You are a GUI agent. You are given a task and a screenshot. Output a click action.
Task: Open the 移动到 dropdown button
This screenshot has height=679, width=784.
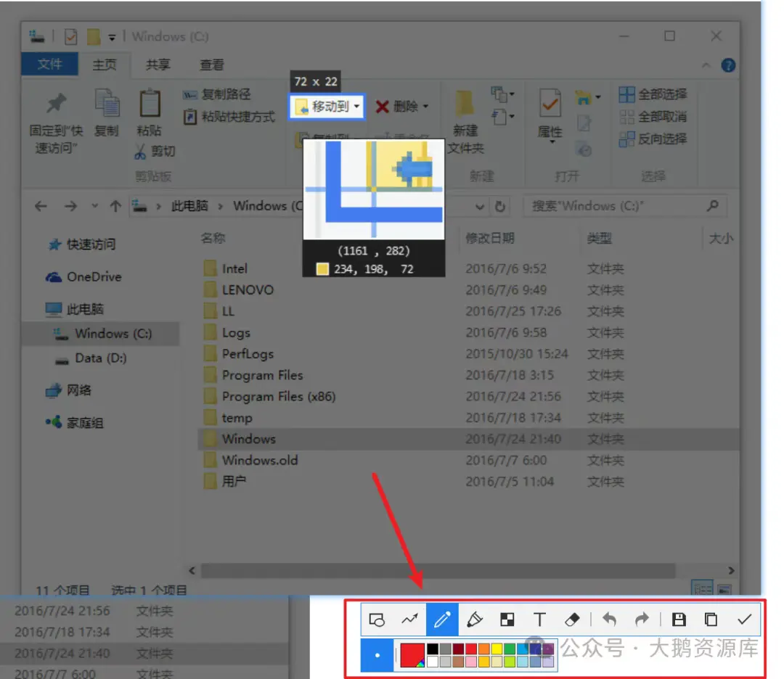coord(327,107)
